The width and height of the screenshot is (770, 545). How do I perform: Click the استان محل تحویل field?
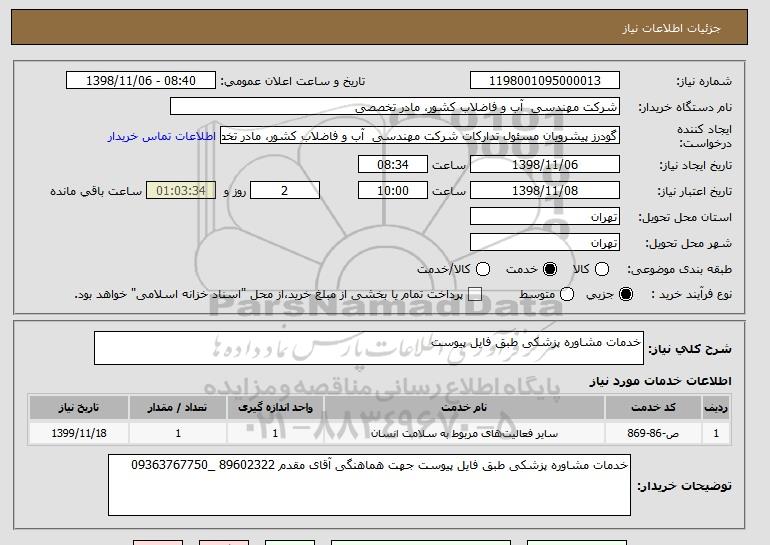[x=545, y=217]
